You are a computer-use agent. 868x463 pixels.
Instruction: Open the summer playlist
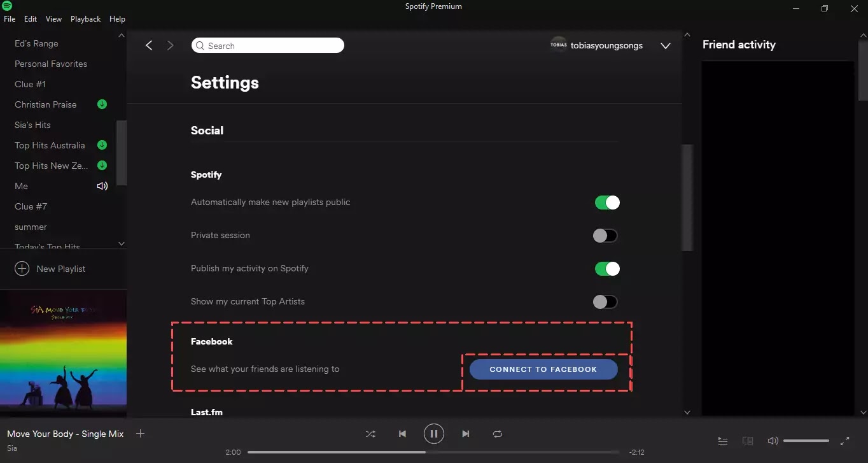point(31,227)
